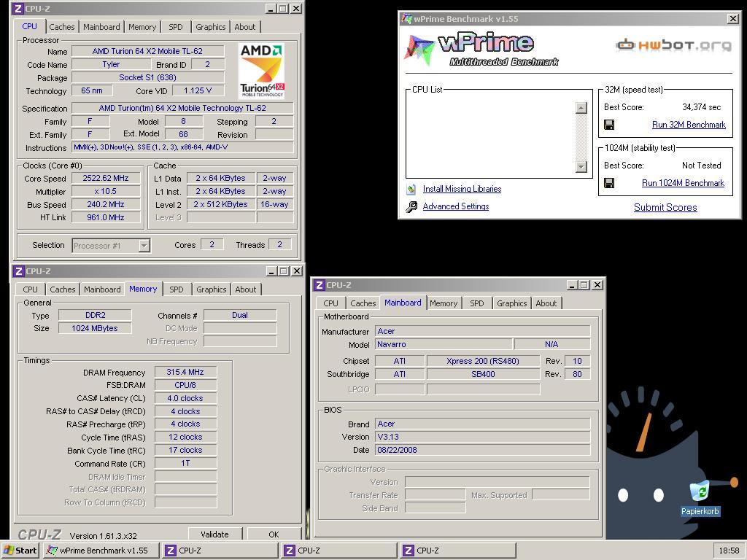
Task: Click the wPrime logo graphic
Action: point(481,49)
